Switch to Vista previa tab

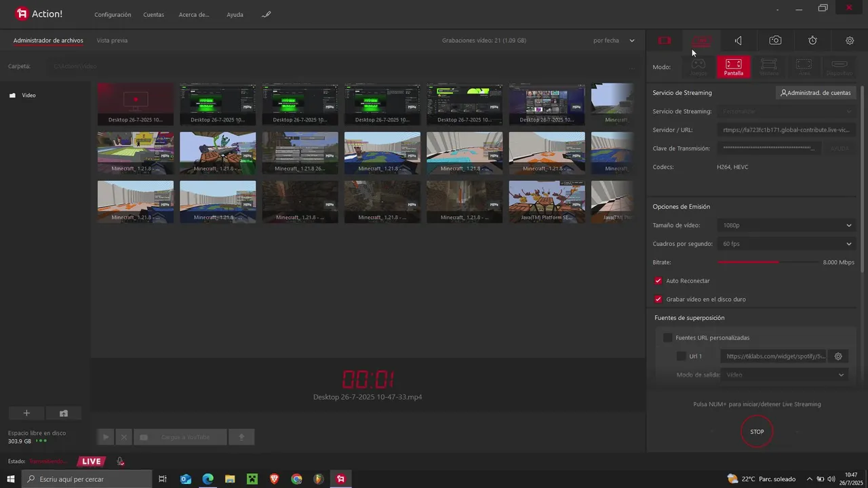(x=112, y=41)
